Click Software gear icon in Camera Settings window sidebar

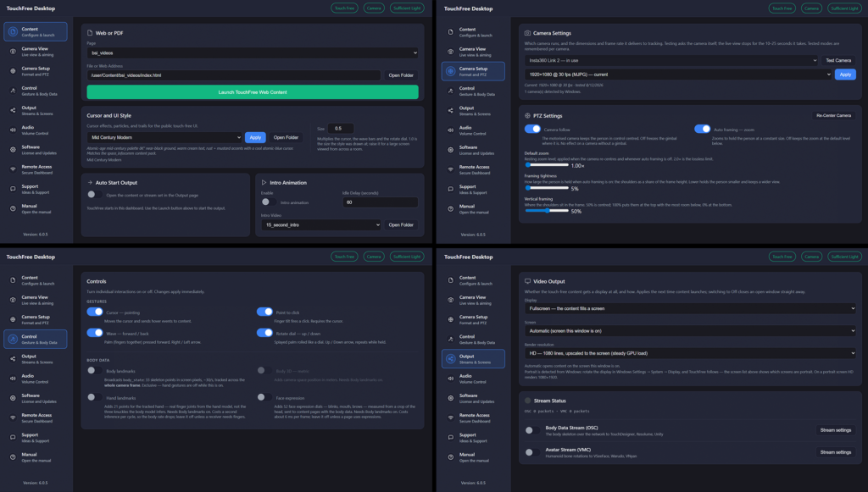(x=451, y=150)
